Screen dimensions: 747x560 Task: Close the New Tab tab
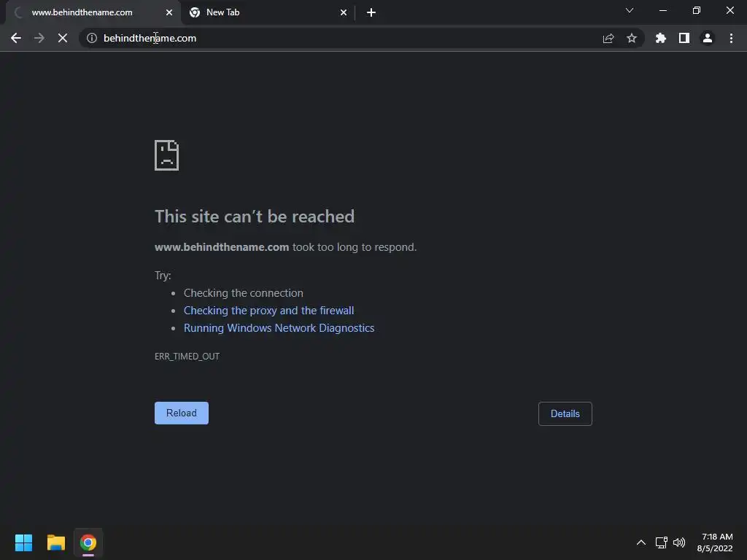tap(344, 13)
